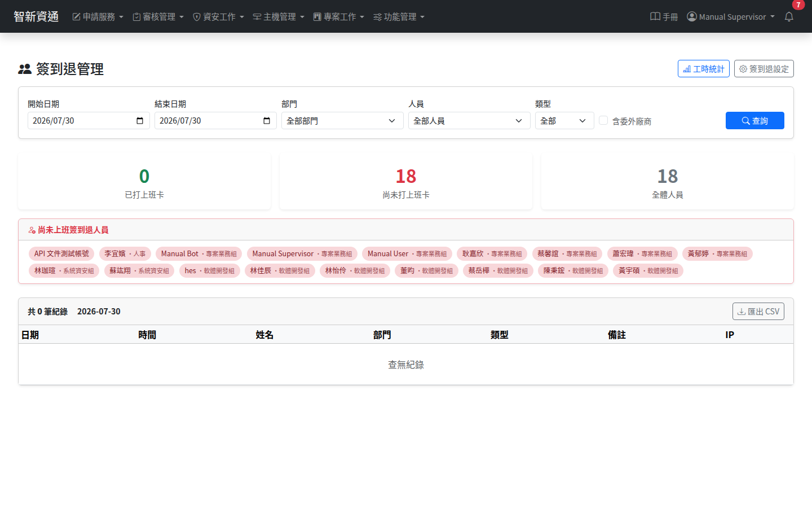Screen dimensions: 812x508
Task: Open the 申請服務 menu
Action: (98, 17)
